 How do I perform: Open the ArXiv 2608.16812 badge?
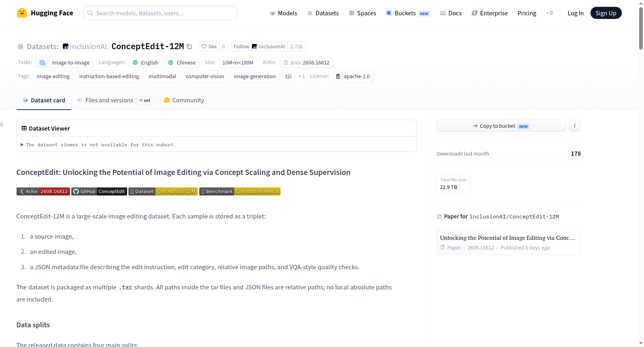[x=43, y=191]
